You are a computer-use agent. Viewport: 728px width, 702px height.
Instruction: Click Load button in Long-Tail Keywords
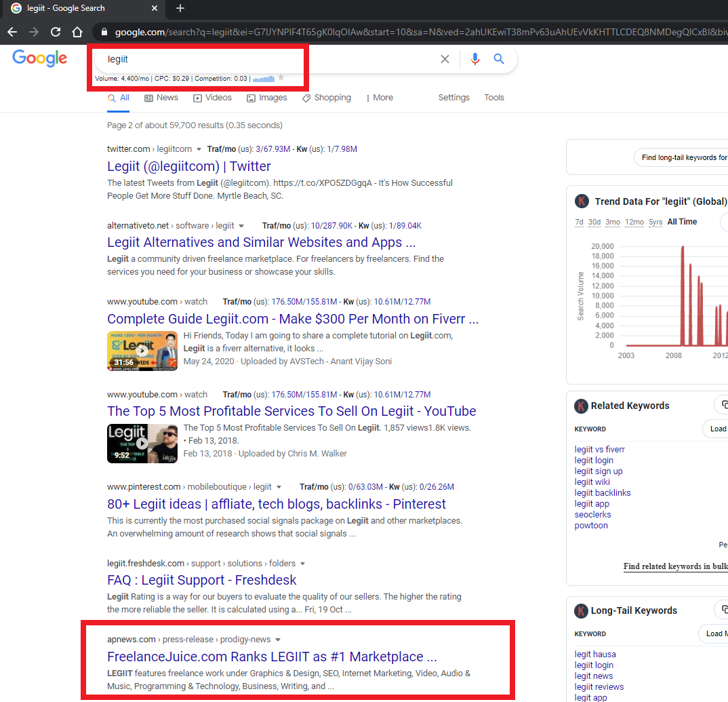pos(714,633)
